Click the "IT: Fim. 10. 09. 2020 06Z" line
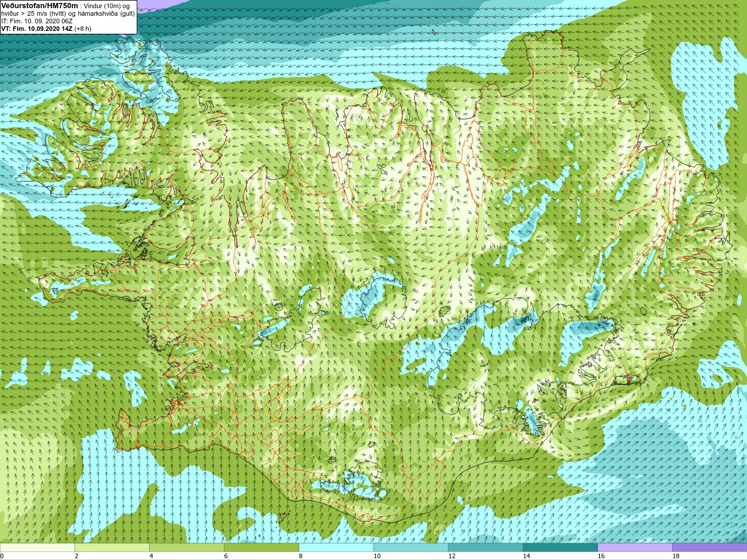 tap(37, 20)
